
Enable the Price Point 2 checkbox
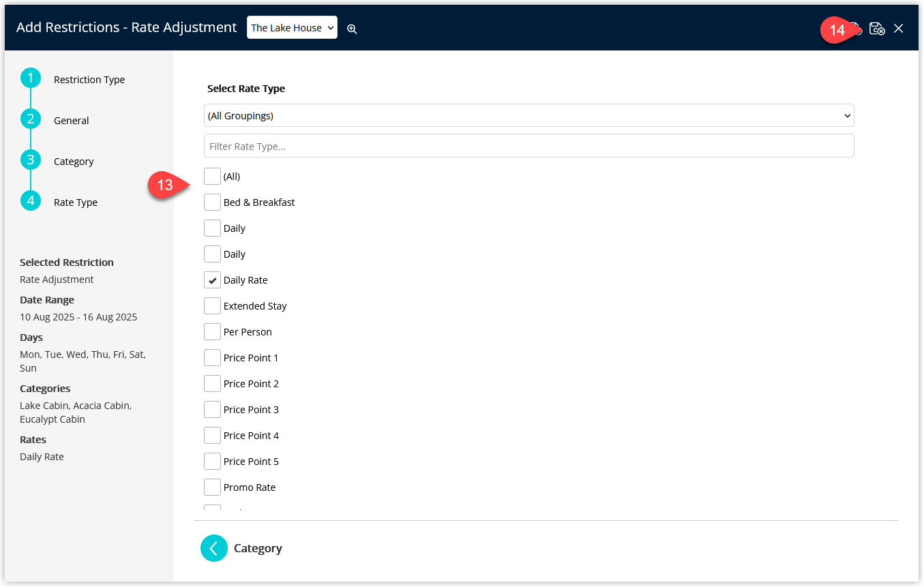pyautogui.click(x=212, y=384)
